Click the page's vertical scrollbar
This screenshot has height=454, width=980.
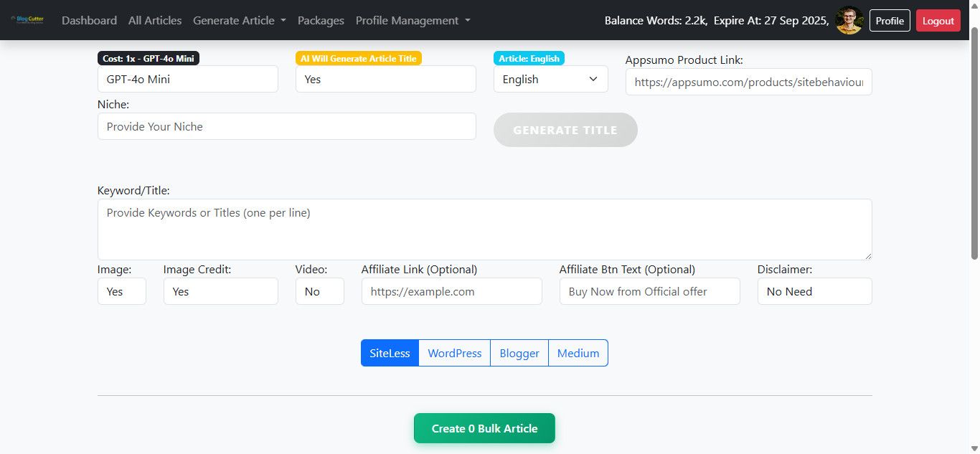(974, 143)
